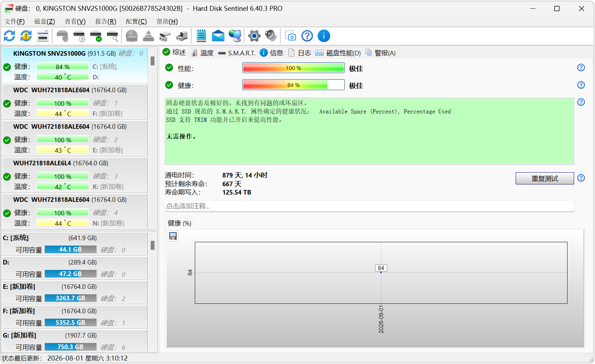Switch to the 日志 tab

pyautogui.click(x=300, y=53)
